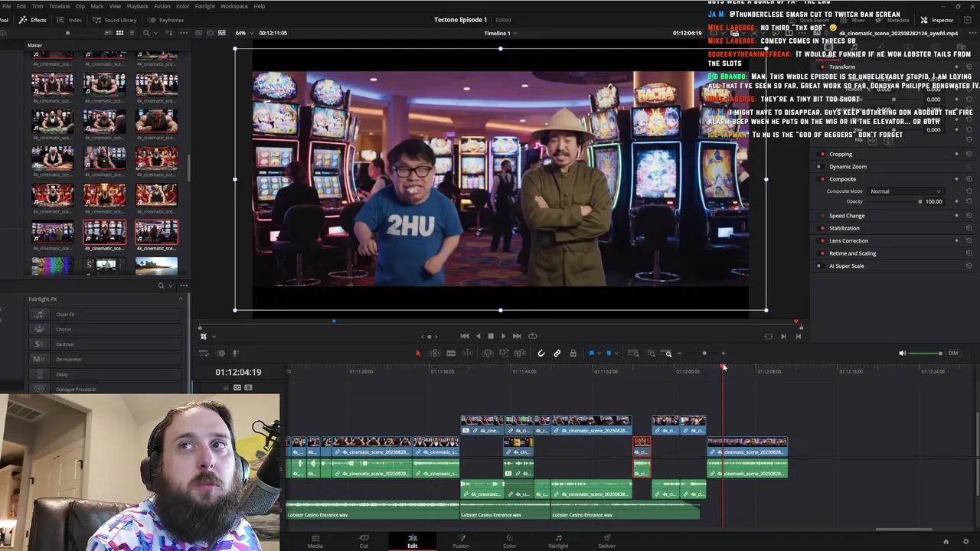Toggle Position Lock padlock icon
Image resolution: width=980 pixels, height=551 pixels.
coord(573,353)
